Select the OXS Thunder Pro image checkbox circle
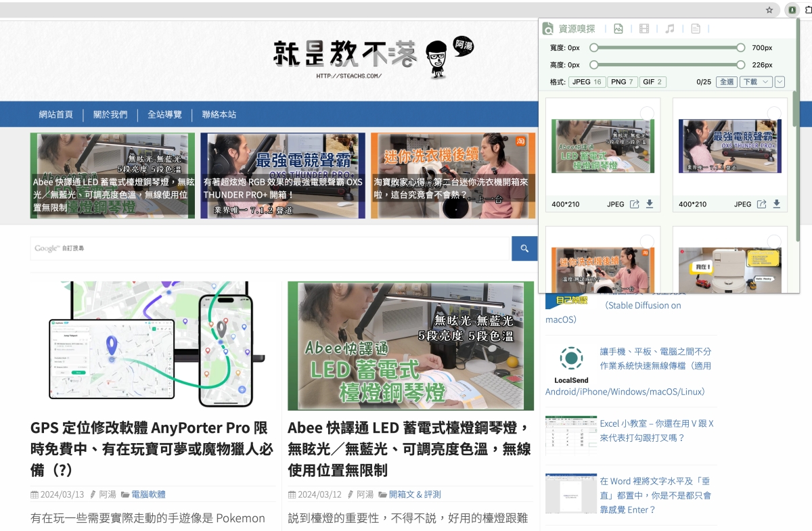Image resolution: width=812 pixels, height=531 pixels. pos(774,113)
